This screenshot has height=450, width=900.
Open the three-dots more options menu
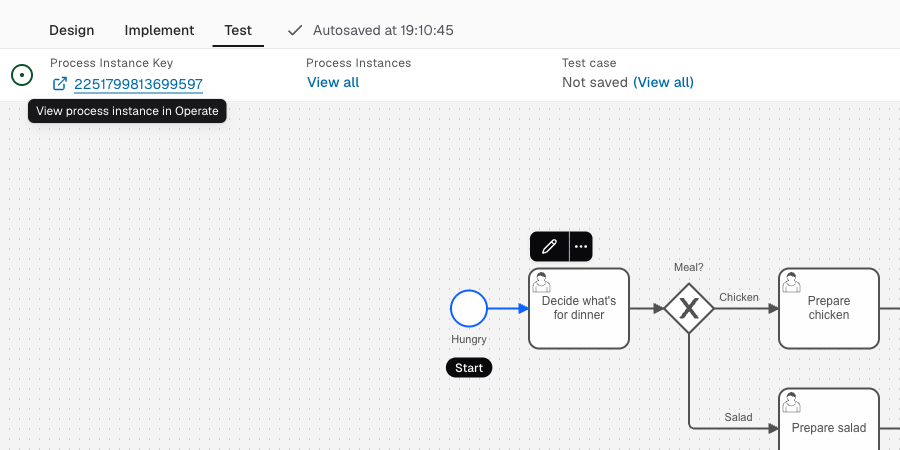coord(581,247)
